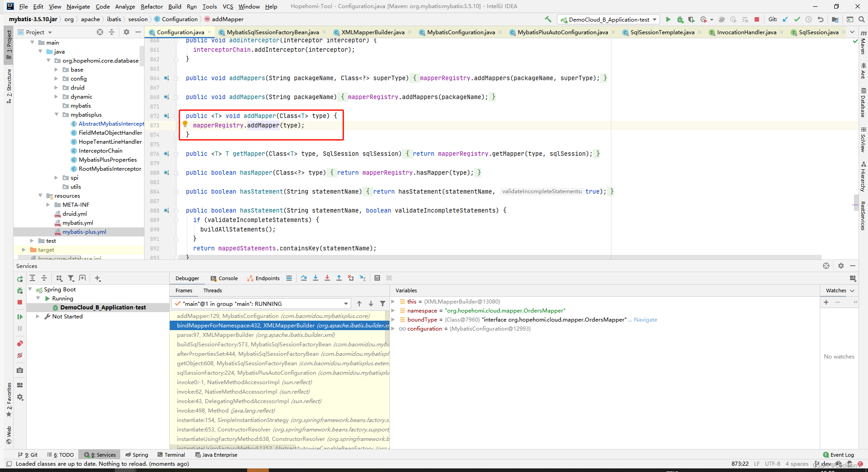The height and width of the screenshot is (472, 868).
Task: Open 6: TODO tool window
Action: (60, 455)
